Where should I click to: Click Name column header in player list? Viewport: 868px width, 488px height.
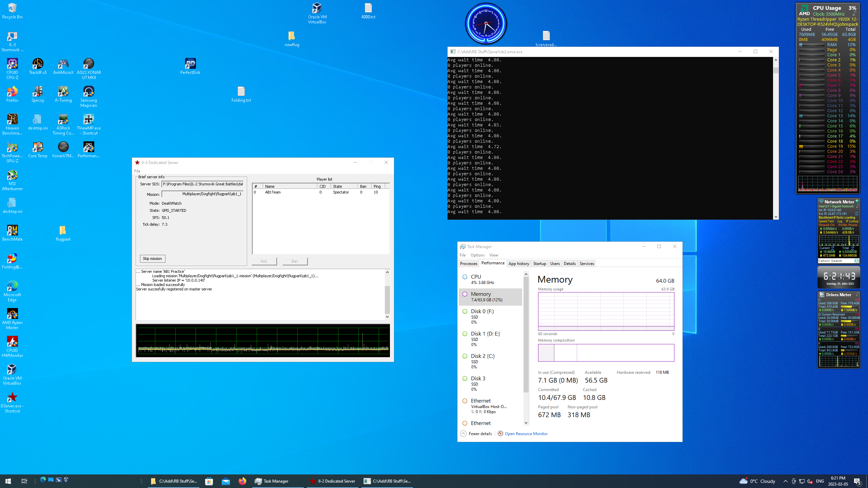(290, 186)
